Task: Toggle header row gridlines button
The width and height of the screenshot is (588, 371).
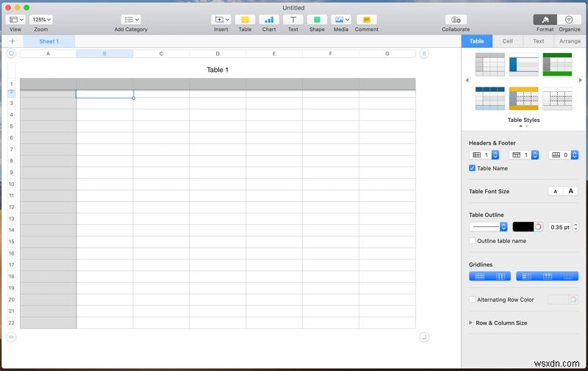Action: tap(548, 276)
